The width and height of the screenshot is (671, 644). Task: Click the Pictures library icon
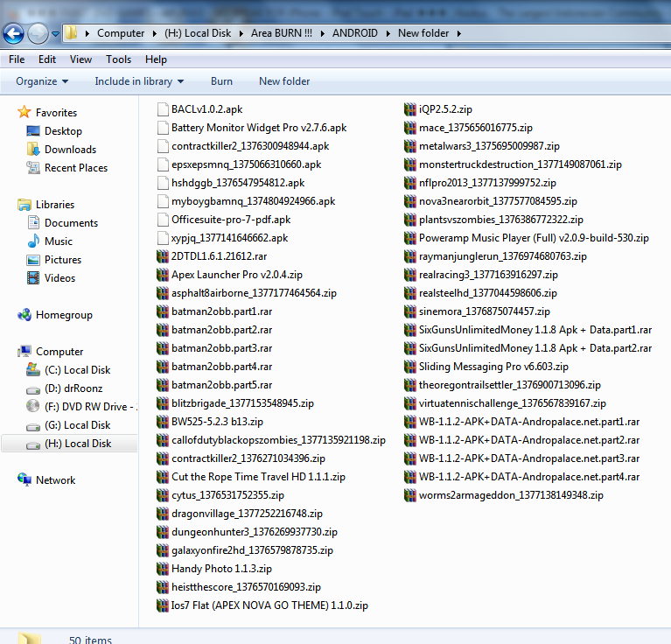(33, 260)
